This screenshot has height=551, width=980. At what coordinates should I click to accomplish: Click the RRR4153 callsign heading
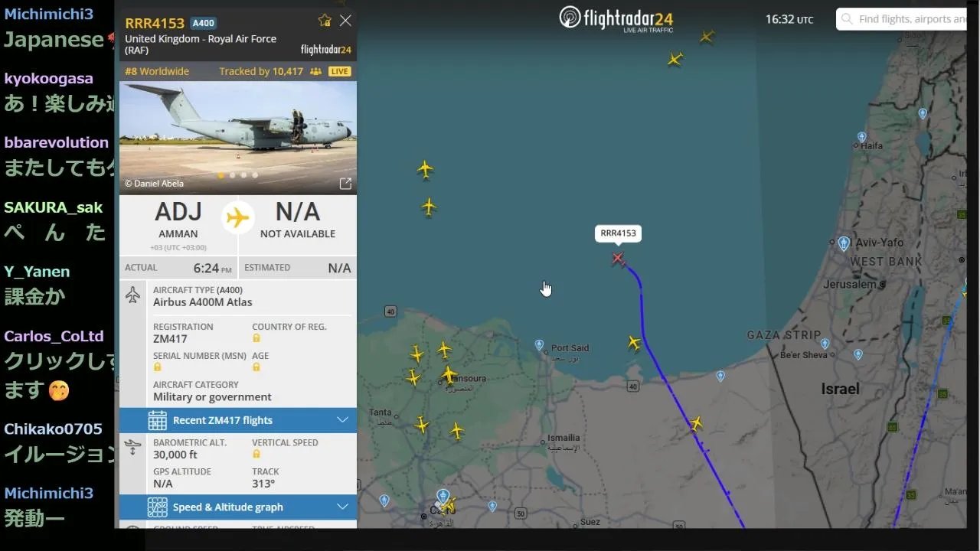point(155,23)
